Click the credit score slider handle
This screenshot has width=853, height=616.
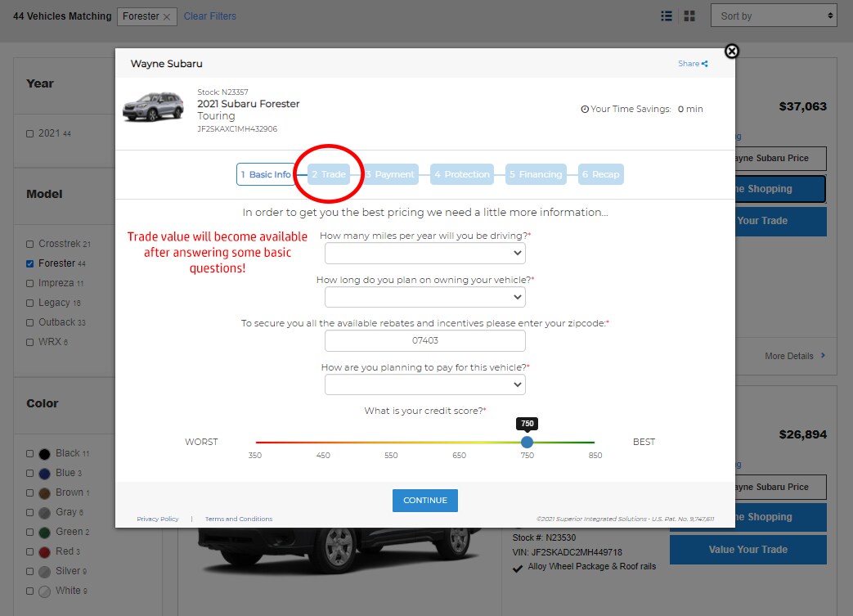pyautogui.click(x=527, y=442)
